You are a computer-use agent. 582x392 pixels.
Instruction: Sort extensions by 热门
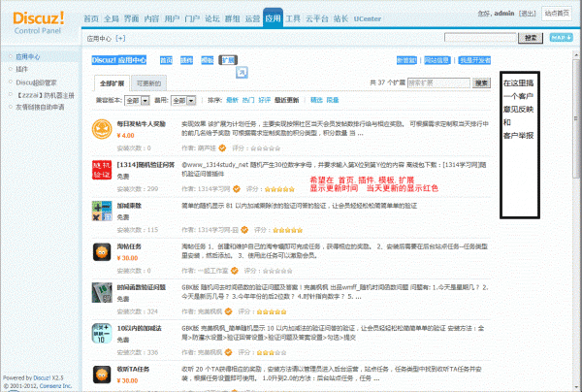[248, 100]
